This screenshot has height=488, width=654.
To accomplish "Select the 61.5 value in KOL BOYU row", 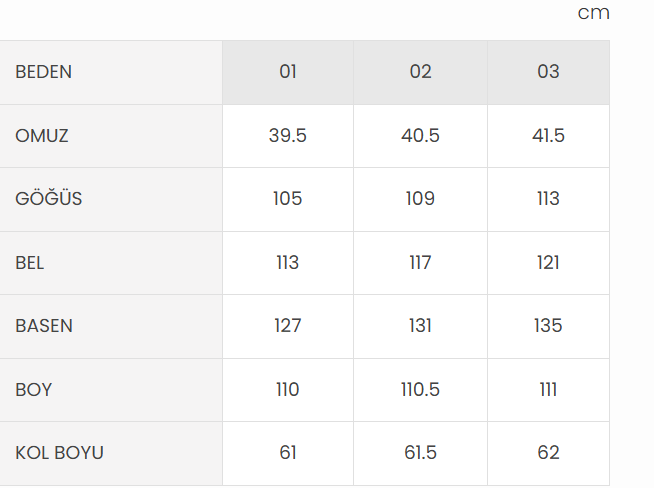I will tap(420, 453).
